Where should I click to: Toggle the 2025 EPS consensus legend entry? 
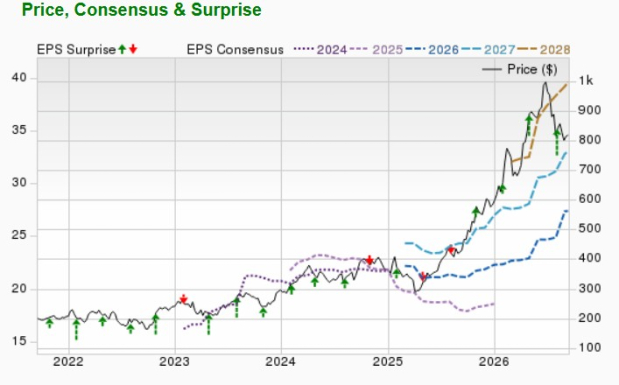pos(376,50)
